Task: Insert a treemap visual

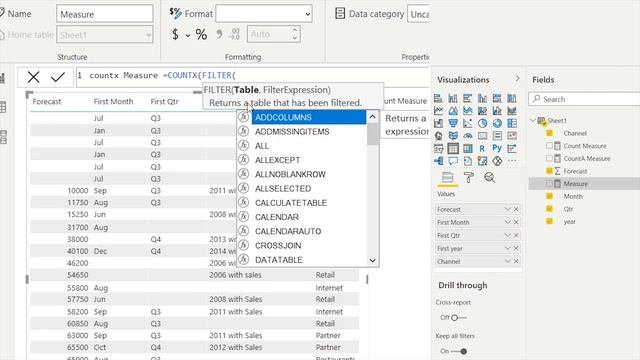Action: point(512,123)
